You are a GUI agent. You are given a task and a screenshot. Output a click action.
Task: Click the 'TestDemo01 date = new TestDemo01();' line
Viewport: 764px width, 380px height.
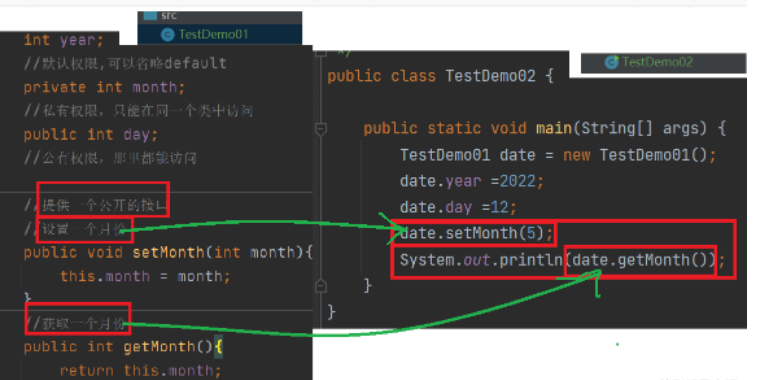pyautogui.click(x=558, y=155)
